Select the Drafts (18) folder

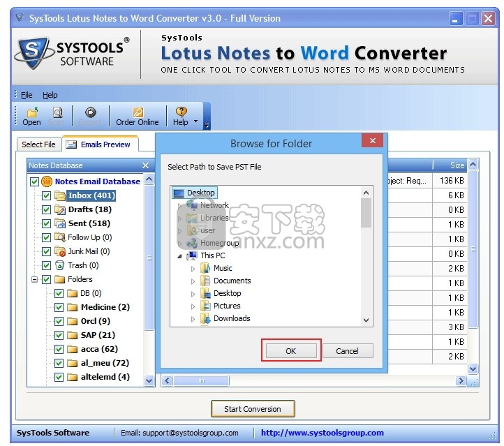90,209
